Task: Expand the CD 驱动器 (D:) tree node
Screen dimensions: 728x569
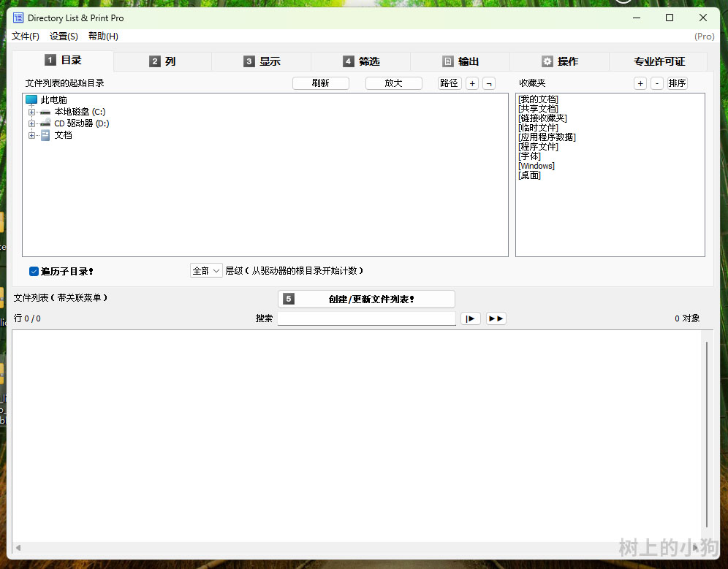Action: tap(31, 123)
